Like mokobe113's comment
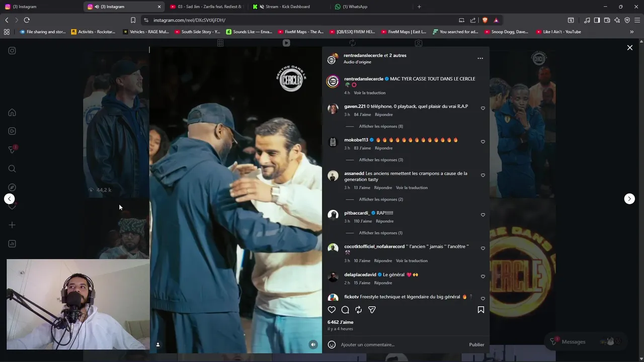Viewport: 644px width, 362px height. pos(483,142)
